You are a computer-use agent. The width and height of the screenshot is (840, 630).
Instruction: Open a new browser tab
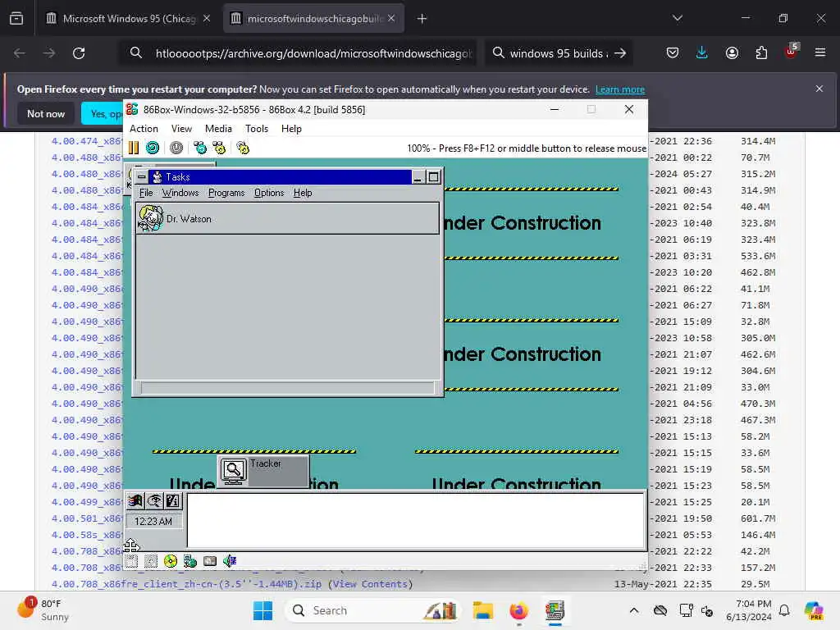coord(422,19)
